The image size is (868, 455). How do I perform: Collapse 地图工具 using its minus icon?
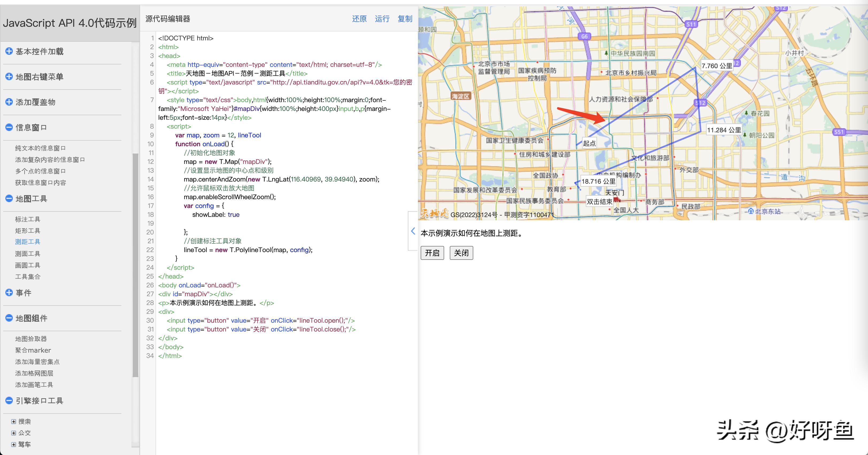point(9,199)
